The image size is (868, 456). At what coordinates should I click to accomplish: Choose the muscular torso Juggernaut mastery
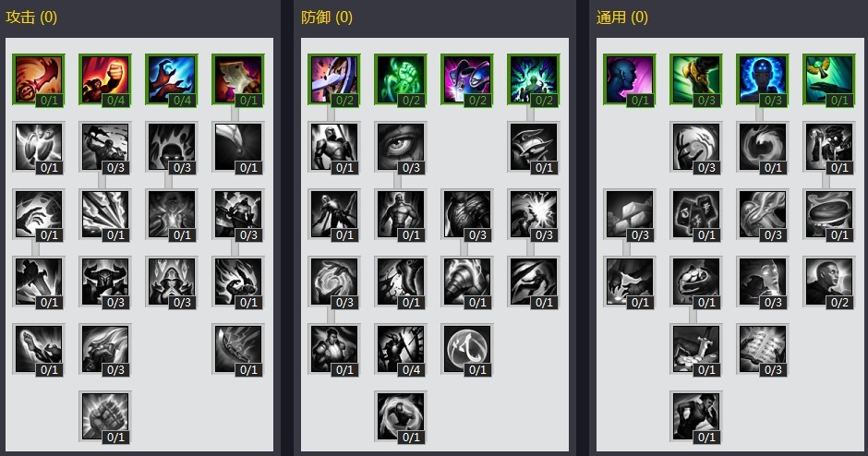tap(400, 215)
